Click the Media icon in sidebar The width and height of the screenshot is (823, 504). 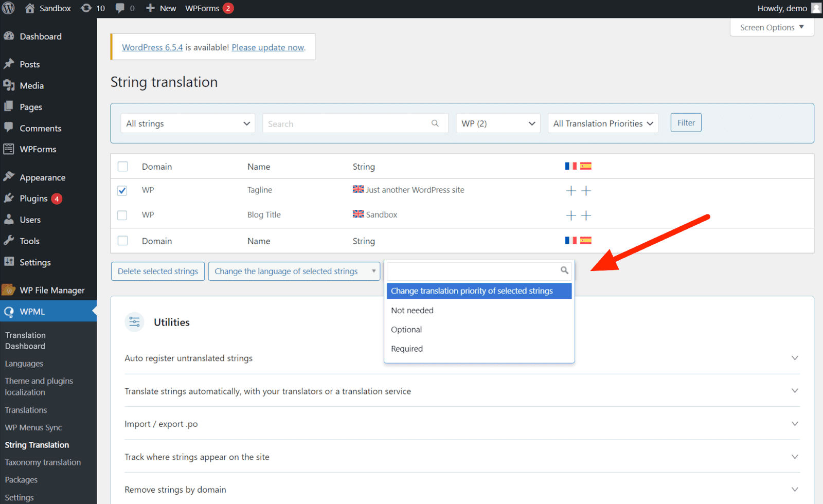click(x=9, y=85)
